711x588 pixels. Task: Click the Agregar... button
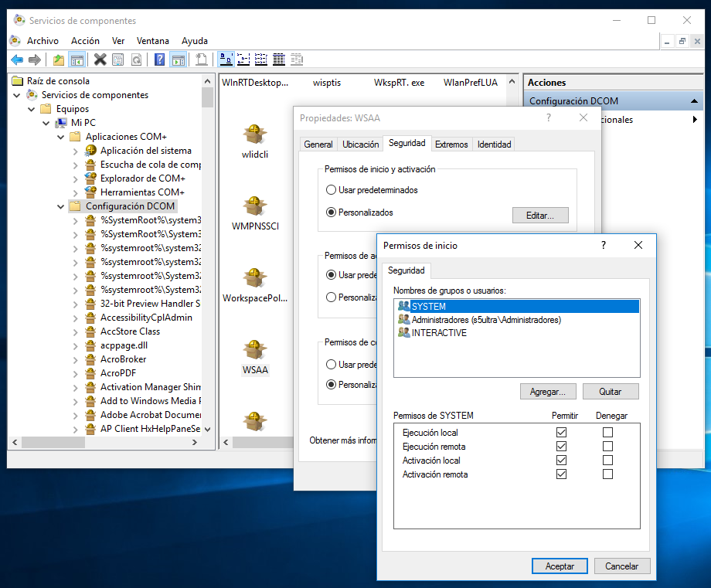coord(548,392)
